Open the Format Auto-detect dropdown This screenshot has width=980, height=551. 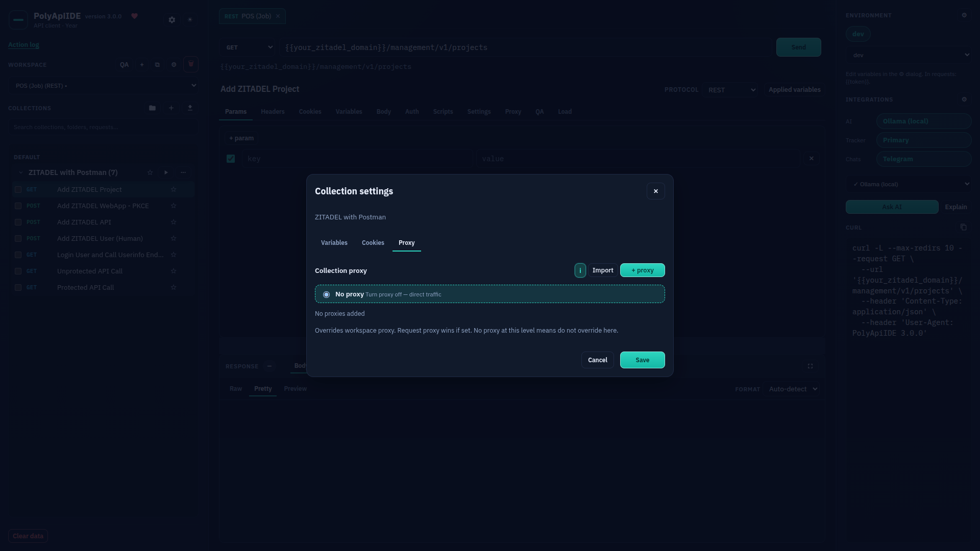pos(792,389)
